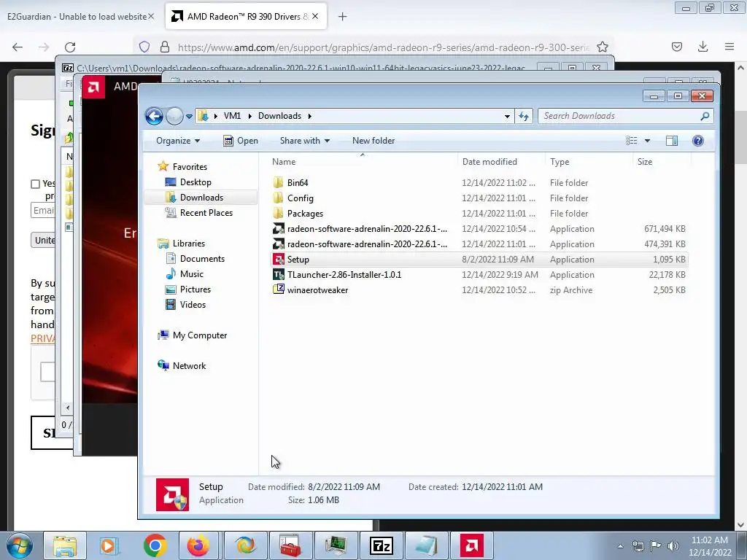The image size is (747, 560).
Task: Open Windows Media Player taskbar icon
Action: pos(109,545)
